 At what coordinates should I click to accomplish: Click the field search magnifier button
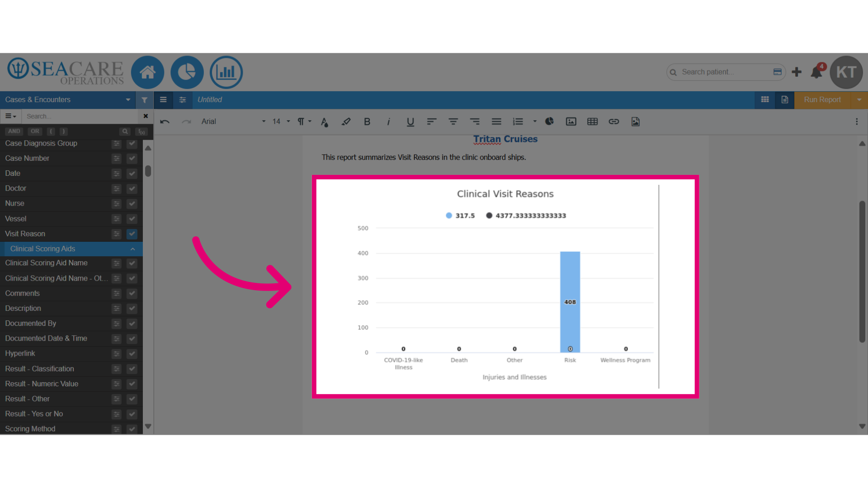125,131
